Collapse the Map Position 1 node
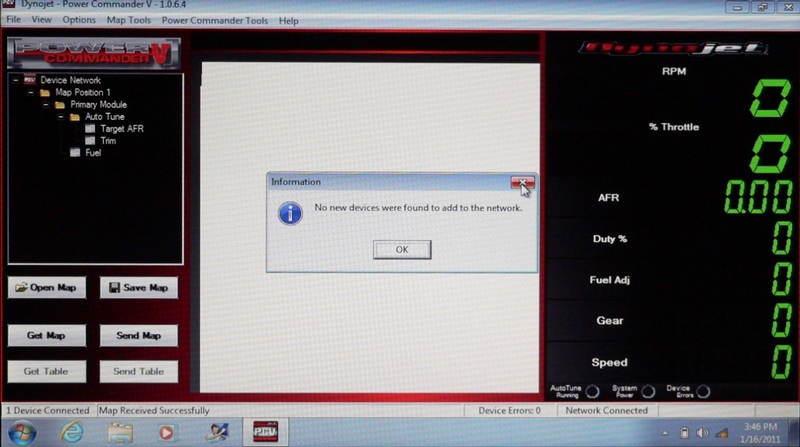Image resolution: width=800 pixels, height=447 pixels. 31,92
